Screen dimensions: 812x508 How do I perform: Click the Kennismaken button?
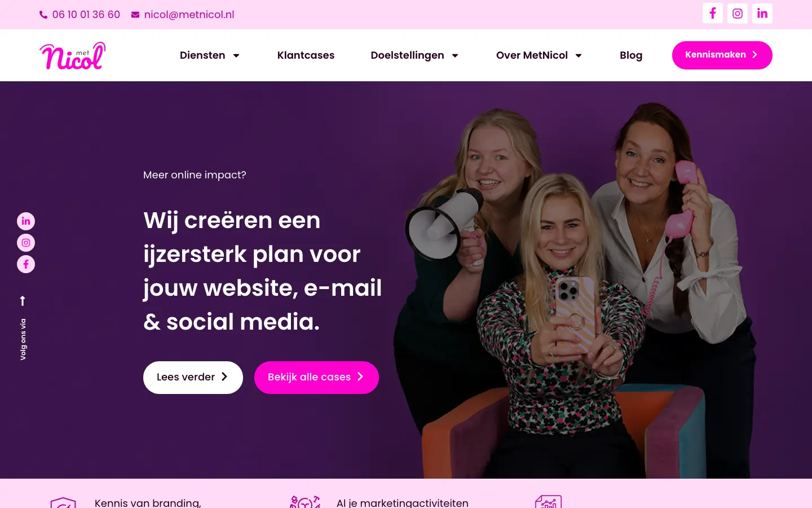[x=722, y=55]
